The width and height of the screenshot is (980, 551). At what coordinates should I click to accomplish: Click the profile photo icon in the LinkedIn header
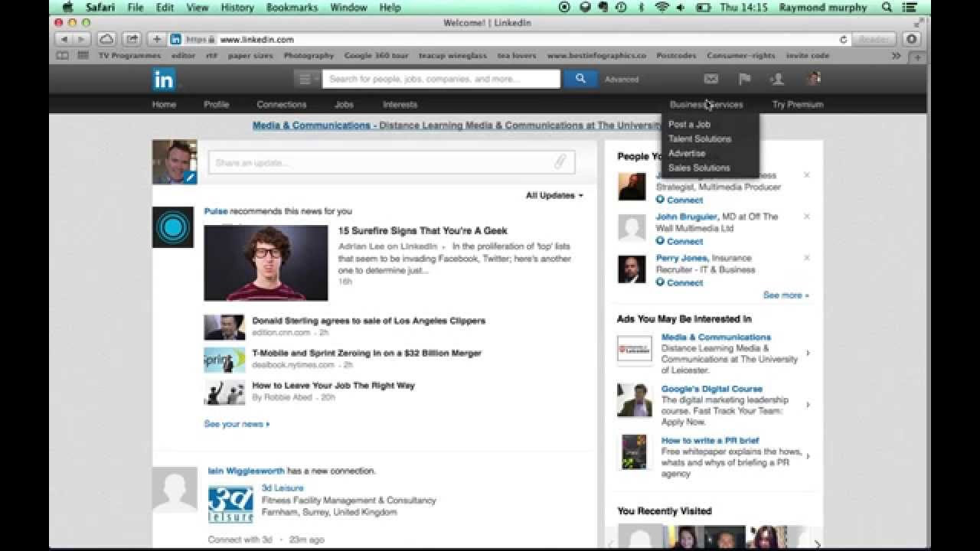(813, 78)
